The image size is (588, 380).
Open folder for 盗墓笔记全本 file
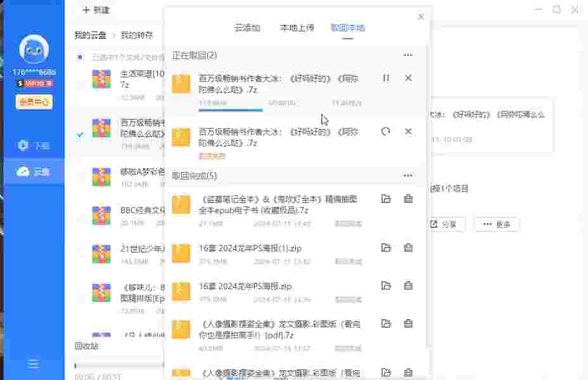[x=386, y=199]
